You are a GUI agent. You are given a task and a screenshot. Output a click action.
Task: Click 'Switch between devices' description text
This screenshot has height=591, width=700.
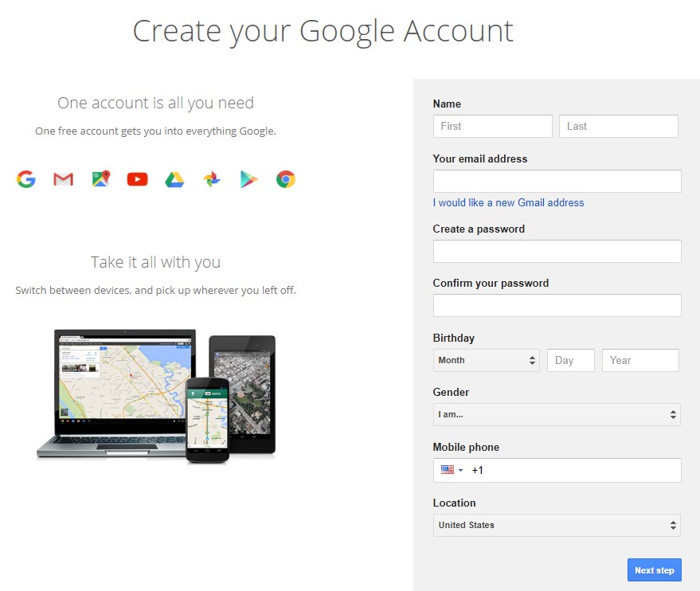click(155, 290)
